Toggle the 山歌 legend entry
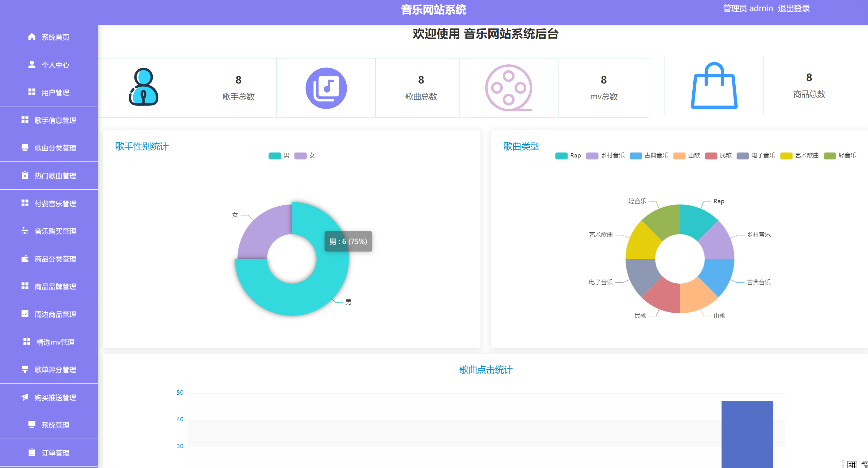Screen dimensions: 868x468 coord(686,156)
